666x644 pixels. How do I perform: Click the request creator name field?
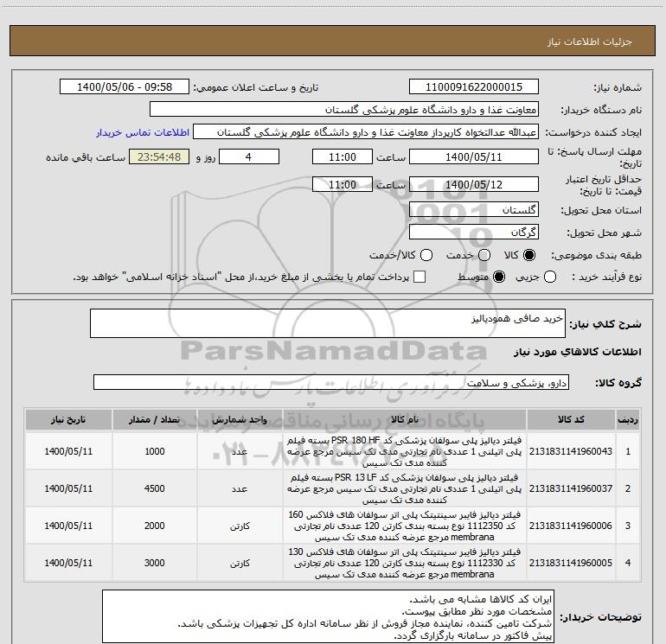(x=366, y=132)
